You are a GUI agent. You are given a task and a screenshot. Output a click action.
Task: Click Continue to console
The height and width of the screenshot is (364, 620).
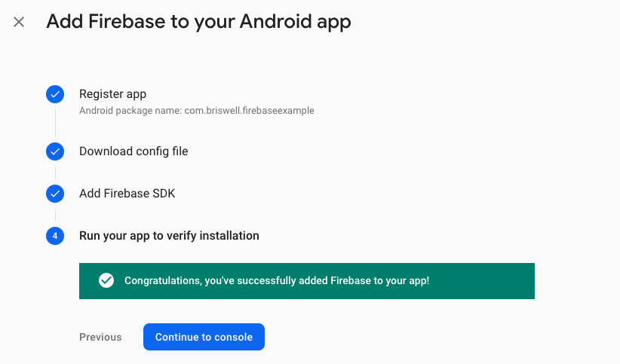click(204, 337)
